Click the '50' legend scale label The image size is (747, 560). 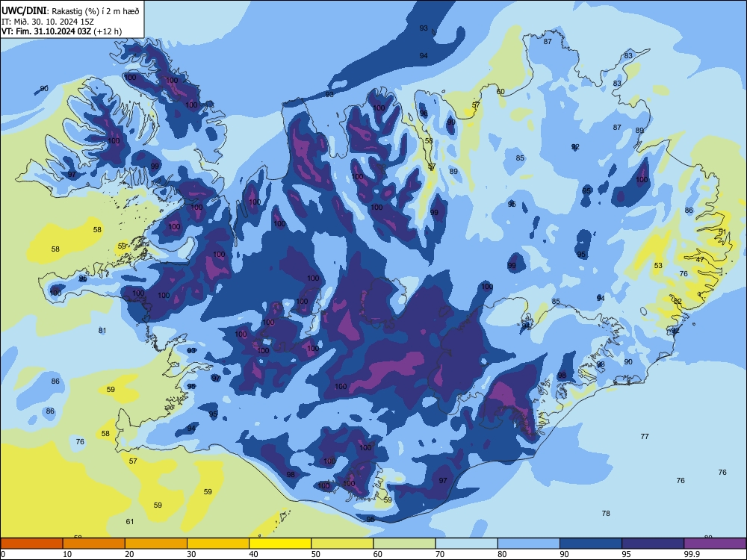click(316, 554)
